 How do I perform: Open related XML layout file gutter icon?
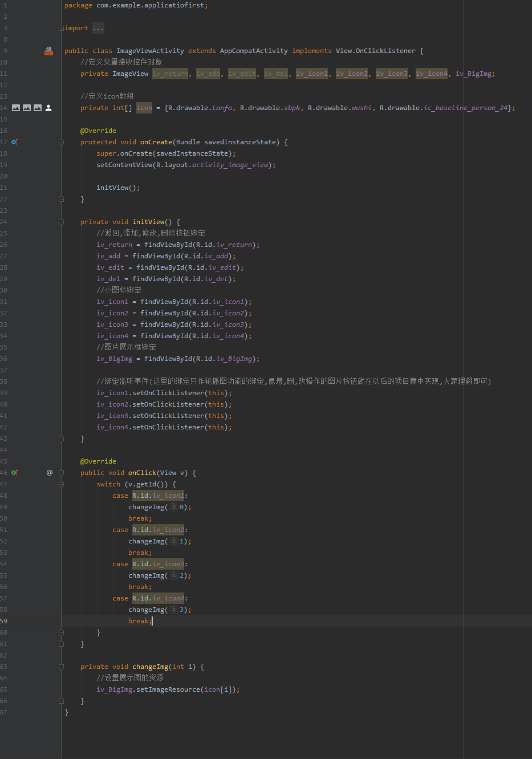click(x=48, y=51)
